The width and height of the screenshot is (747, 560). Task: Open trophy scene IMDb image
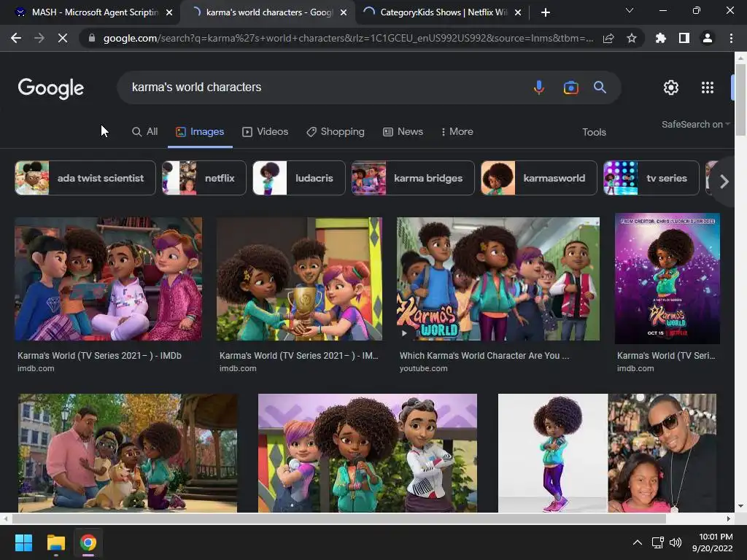point(299,279)
